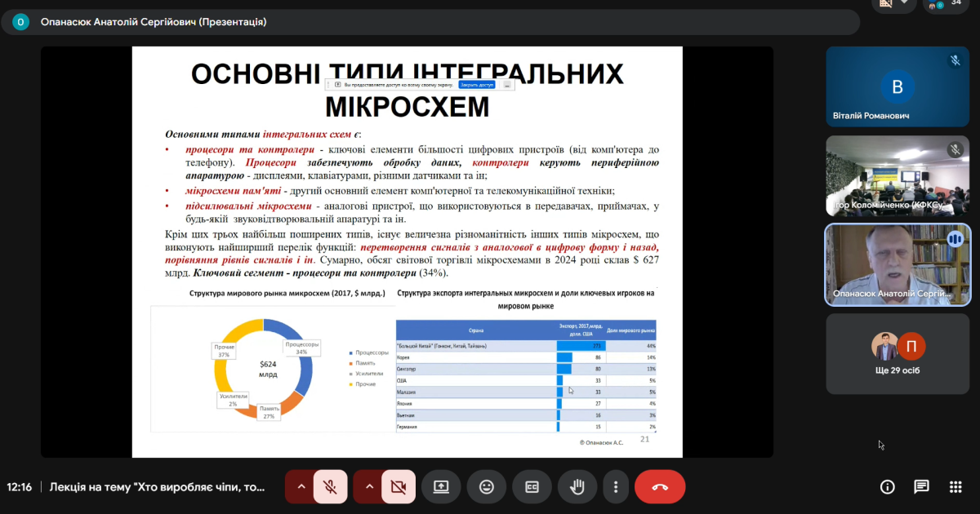
Task: Unmute the microphone
Action: point(330,487)
